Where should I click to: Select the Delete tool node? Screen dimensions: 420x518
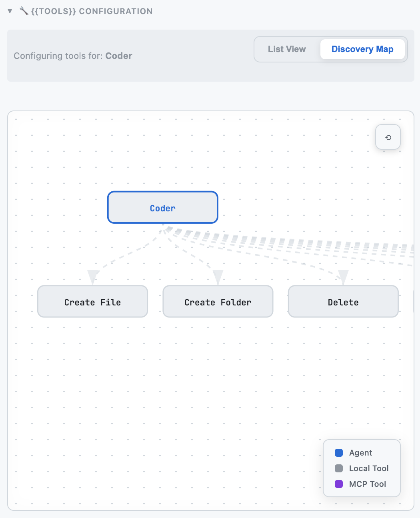pyautogui.click(x=343, y=301)
